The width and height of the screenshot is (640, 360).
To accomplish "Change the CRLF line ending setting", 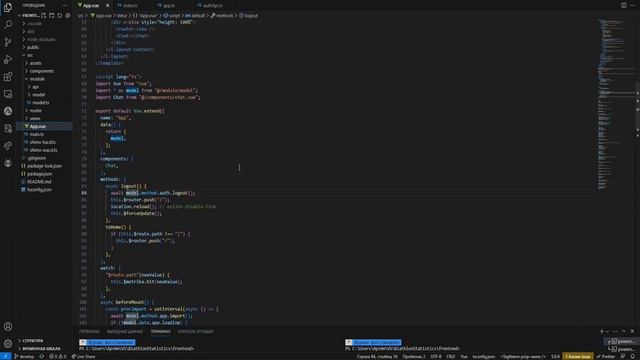I will coord(451,356).
